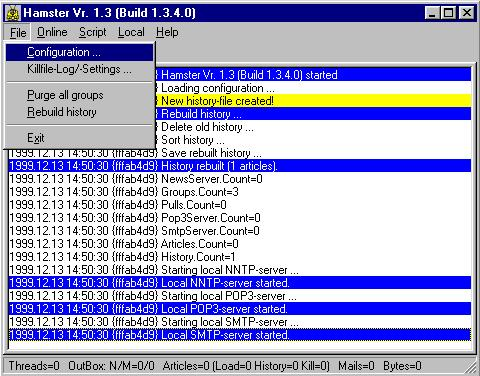Select the Local SMTP-server started line

click(240, 335)
